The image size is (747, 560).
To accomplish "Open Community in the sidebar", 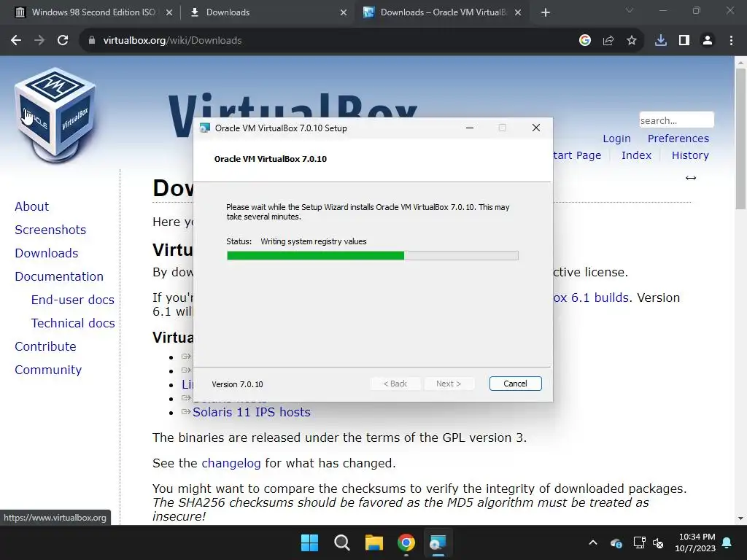I will point(48,370).
